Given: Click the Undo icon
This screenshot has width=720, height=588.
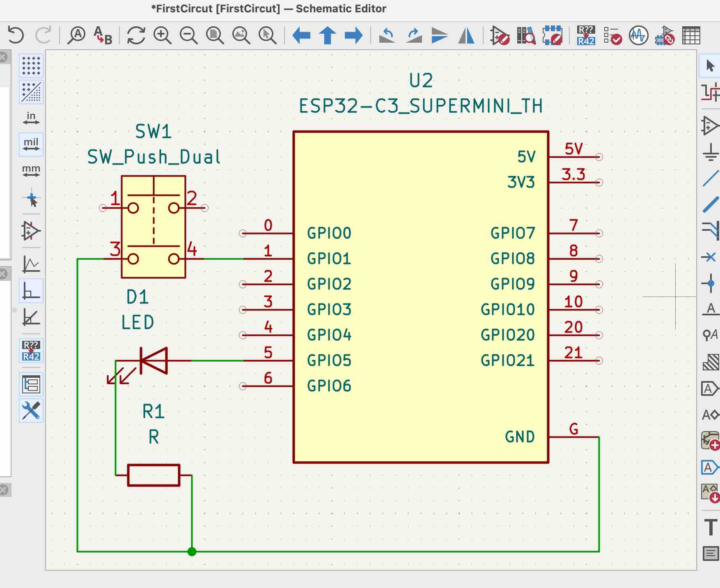Looking at the screenshot, I should 16,35.
